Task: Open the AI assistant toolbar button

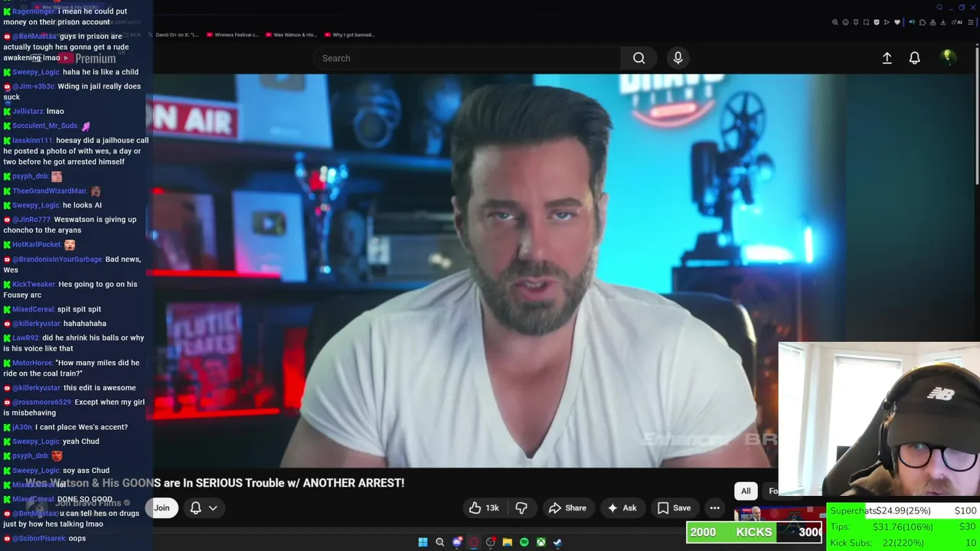Action: pos(955,22)
